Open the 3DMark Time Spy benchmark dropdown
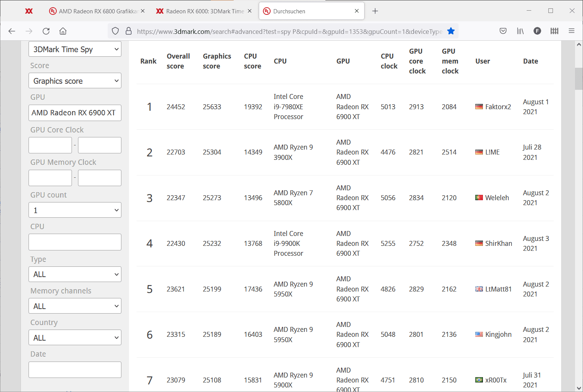583x392 pixels. (75, 49)
